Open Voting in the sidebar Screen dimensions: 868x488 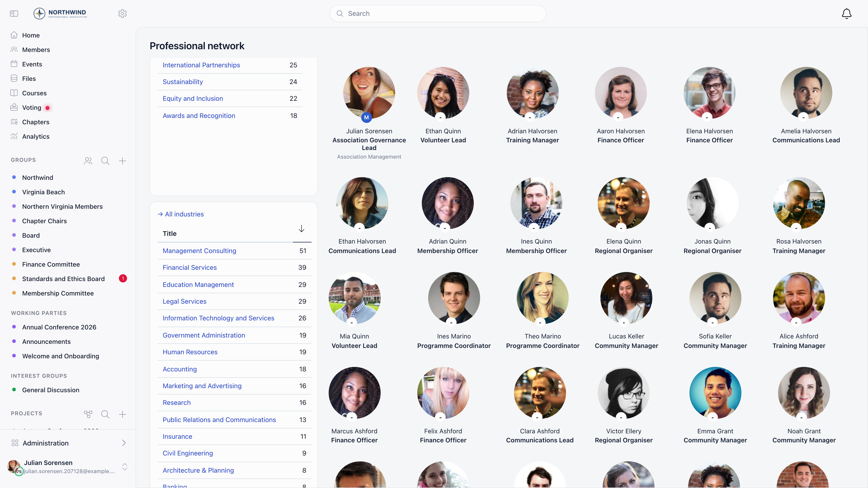point(32,108)
